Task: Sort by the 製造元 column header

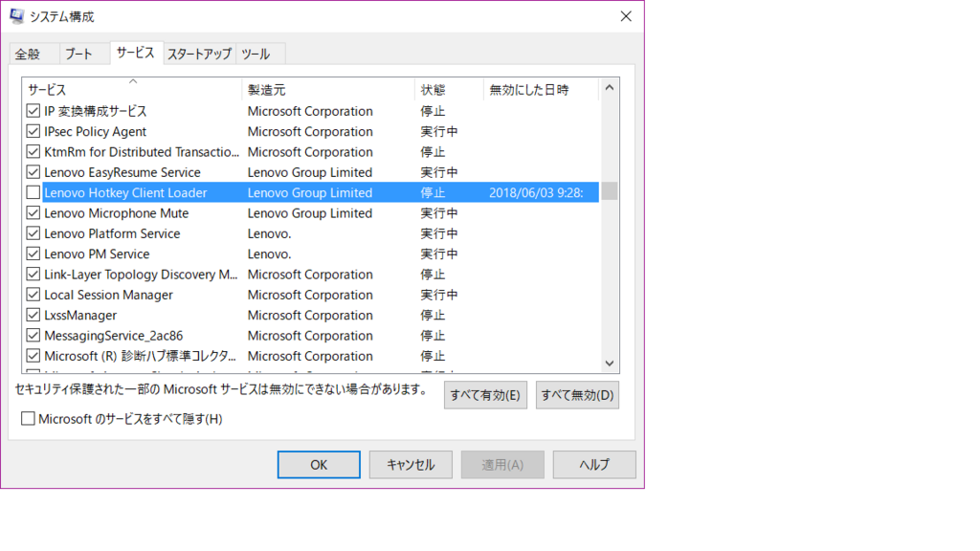Action: click(x=327, y=90)
